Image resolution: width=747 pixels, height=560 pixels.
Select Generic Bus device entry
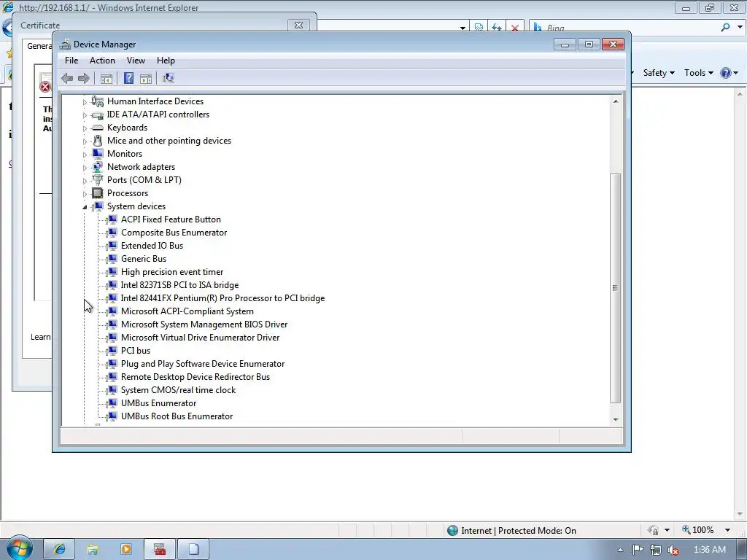(144, 259)
